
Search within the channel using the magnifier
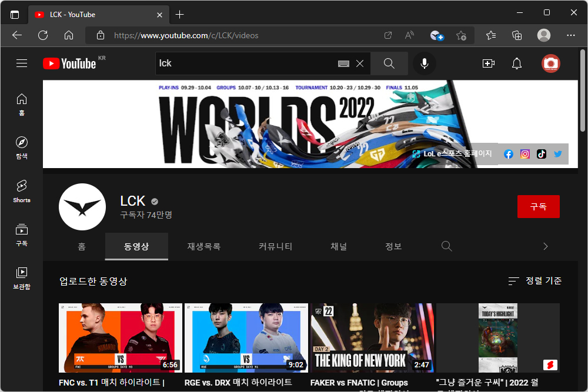446,246
